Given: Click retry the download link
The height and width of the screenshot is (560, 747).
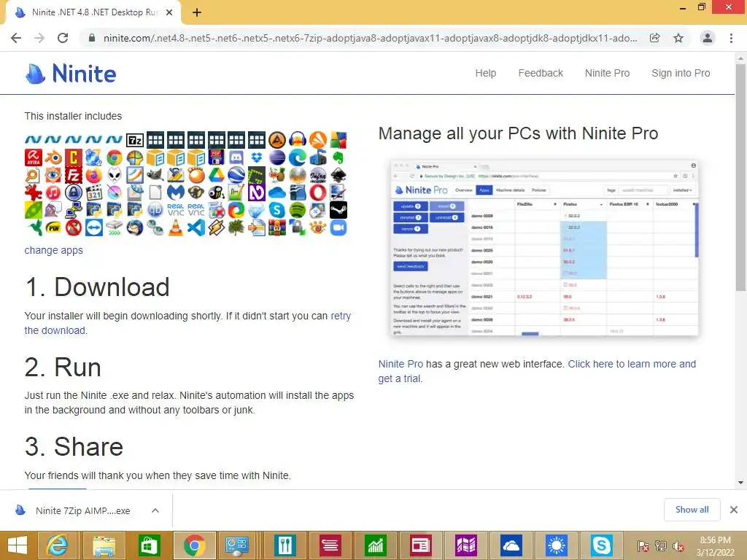Looking at the screenshot, I should 187,323.
